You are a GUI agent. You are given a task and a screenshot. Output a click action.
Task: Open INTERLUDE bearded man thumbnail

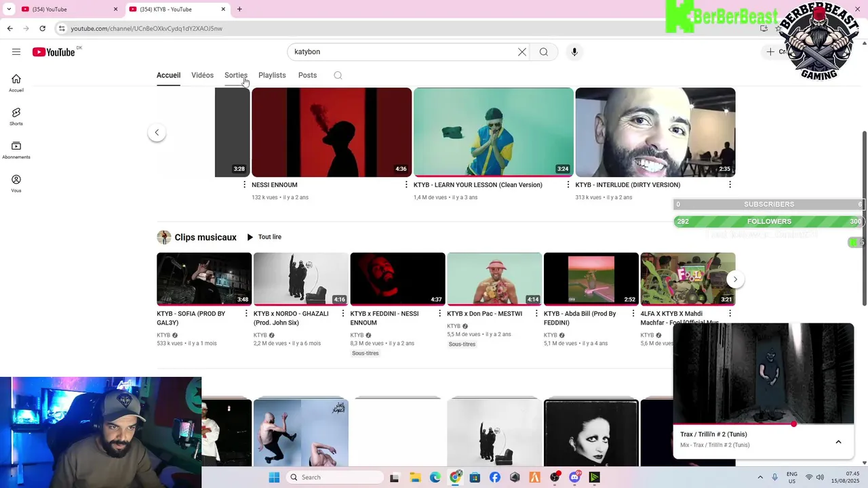(x=655, y=132)
